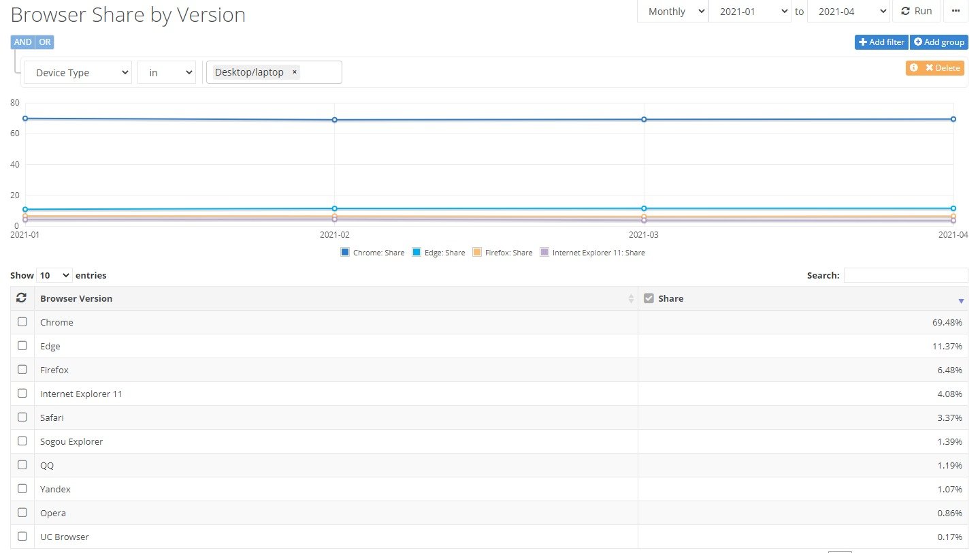Toggle the Share column header checkbox

649,298
